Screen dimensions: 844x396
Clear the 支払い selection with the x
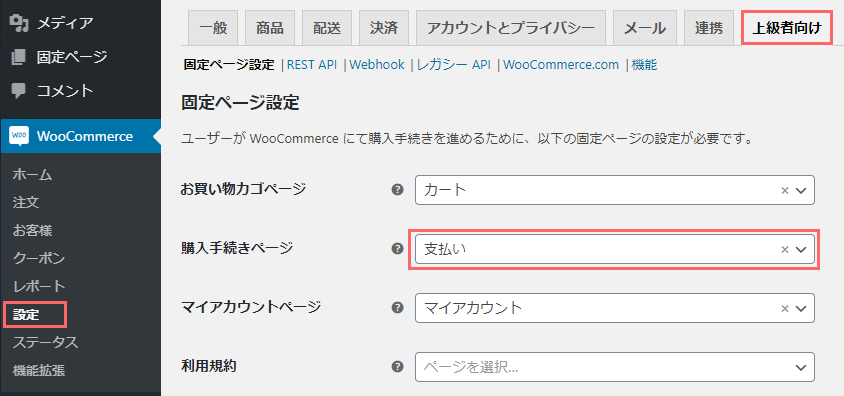(x=785, y=249)
